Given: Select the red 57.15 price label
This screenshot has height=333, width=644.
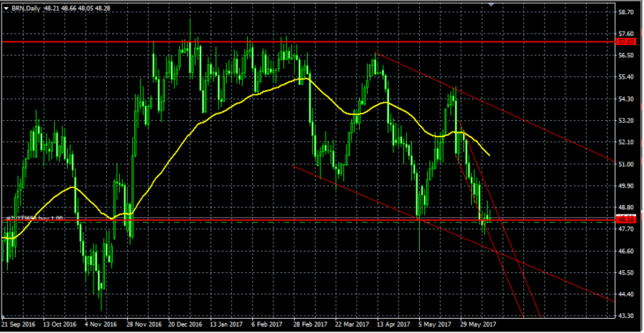Looking at the screenshot, I should (626, 42).
